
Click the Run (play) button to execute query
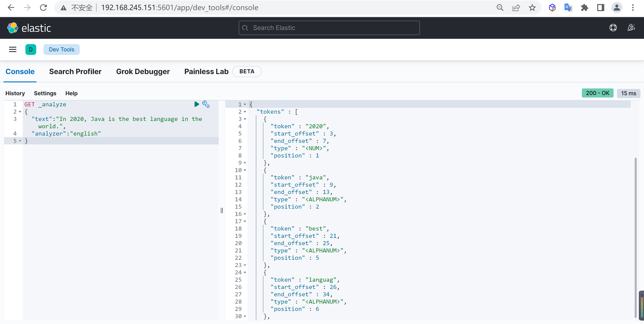coord(197,104)
